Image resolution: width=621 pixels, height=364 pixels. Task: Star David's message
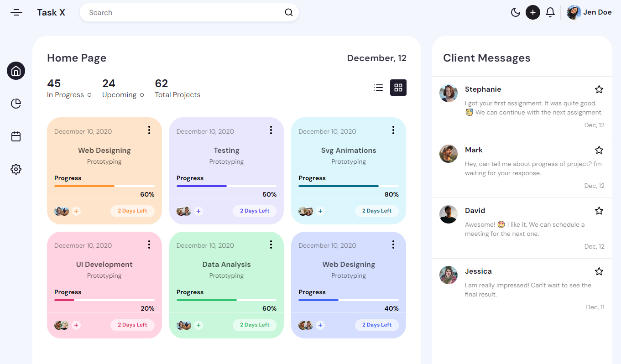599,211
